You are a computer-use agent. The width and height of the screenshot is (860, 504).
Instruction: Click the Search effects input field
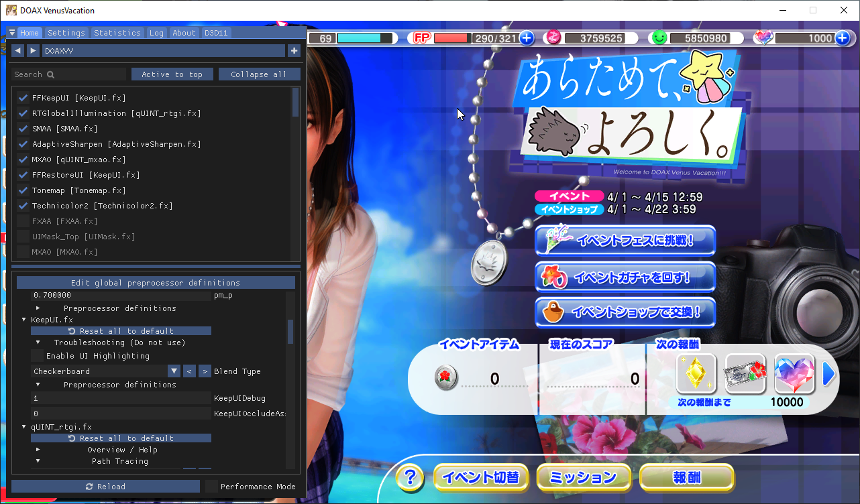68,74
